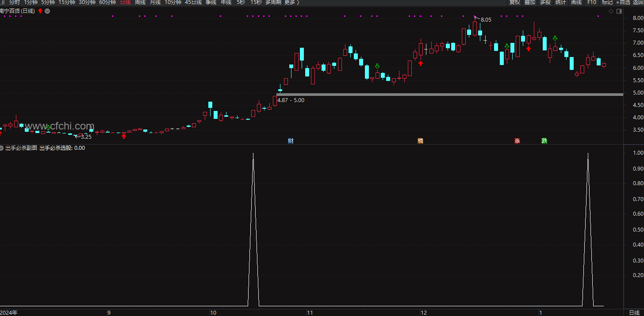
Task: Toggle the side panel icon at top right
Action: (x=619, y=11)
